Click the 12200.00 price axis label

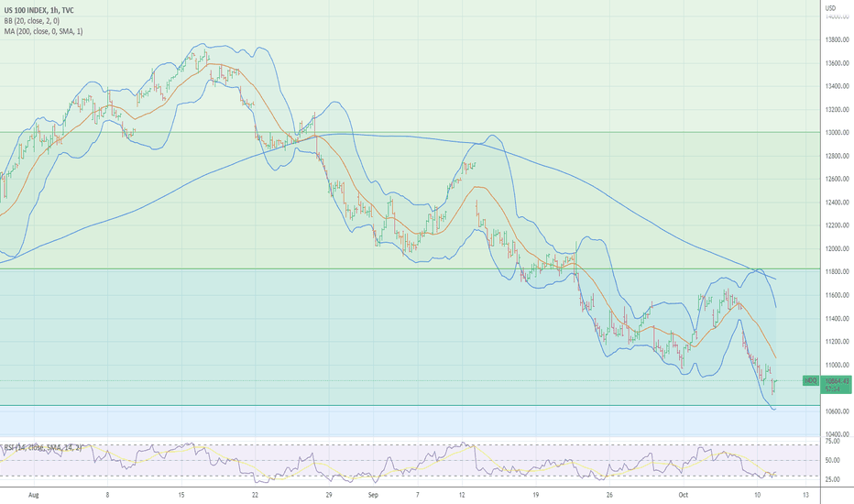[x=838, y=225]
